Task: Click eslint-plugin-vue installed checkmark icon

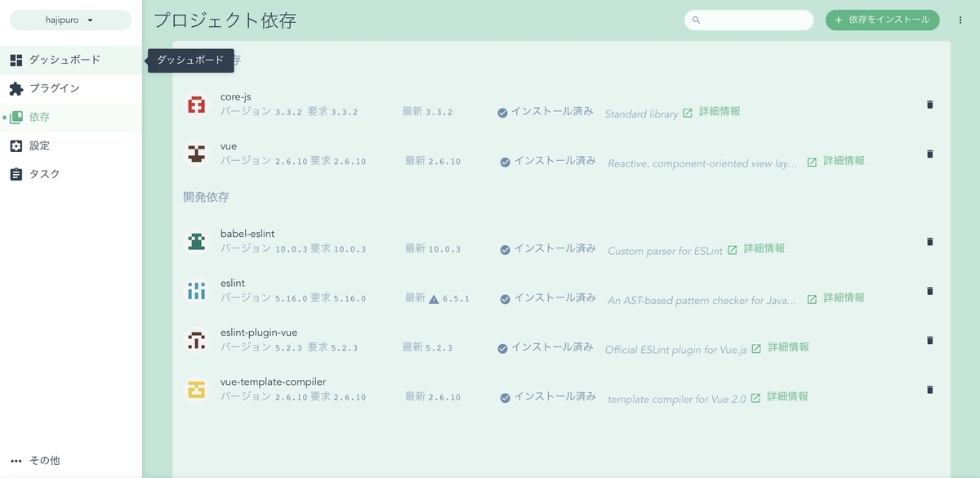Action: coord(502,348)
